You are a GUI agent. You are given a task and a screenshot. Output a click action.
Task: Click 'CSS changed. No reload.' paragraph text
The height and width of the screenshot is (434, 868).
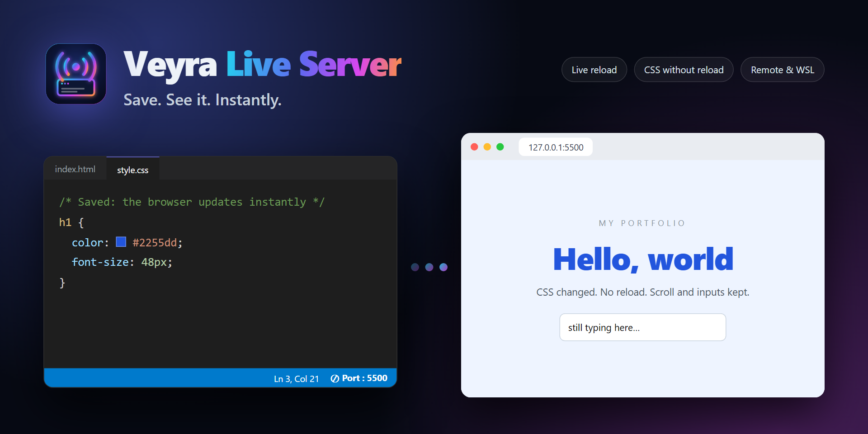[x=642, y=292]
